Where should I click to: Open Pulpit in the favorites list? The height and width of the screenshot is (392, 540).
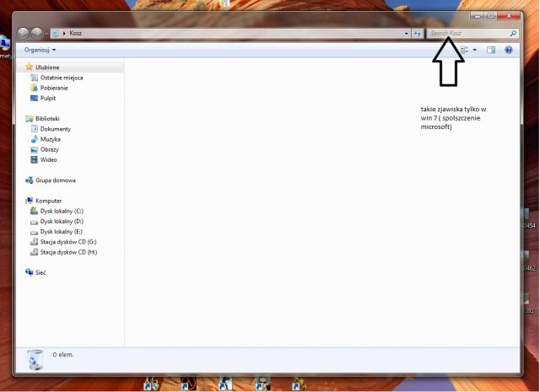(48, 98)
